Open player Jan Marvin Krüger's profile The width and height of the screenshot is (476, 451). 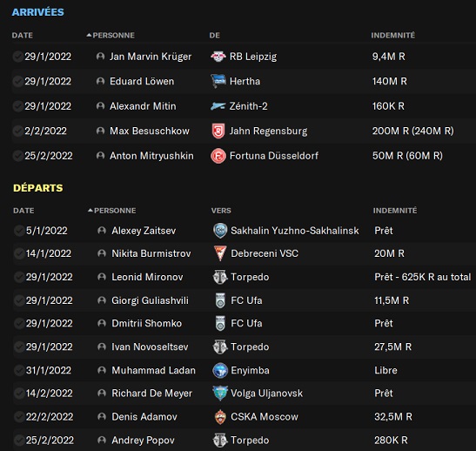[x=151, y=57]
